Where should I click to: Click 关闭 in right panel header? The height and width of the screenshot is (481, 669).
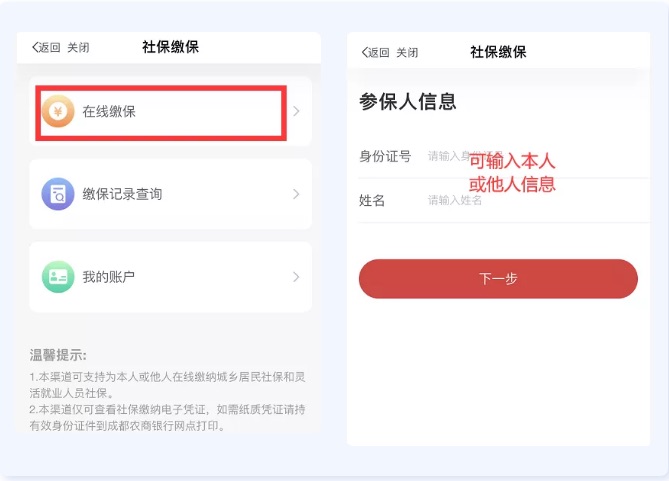[407, 52]
